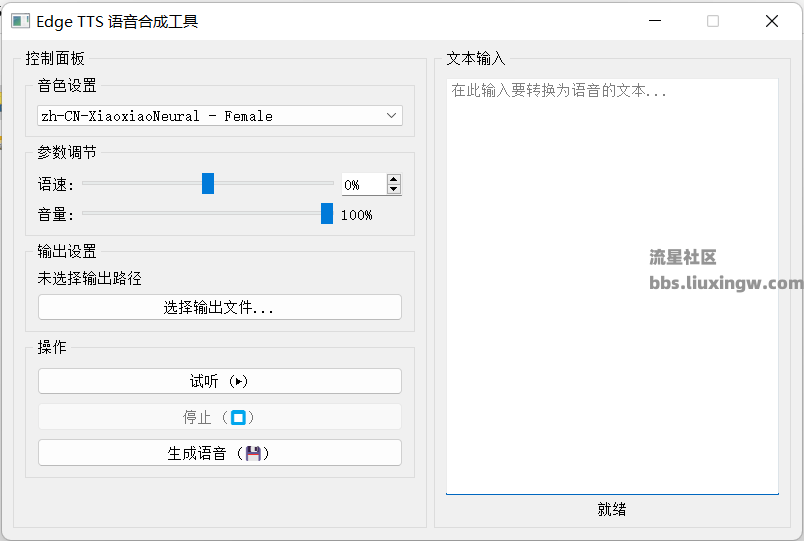
Task: Click the disabled 停止 stop button
Action: pos(219,417)
